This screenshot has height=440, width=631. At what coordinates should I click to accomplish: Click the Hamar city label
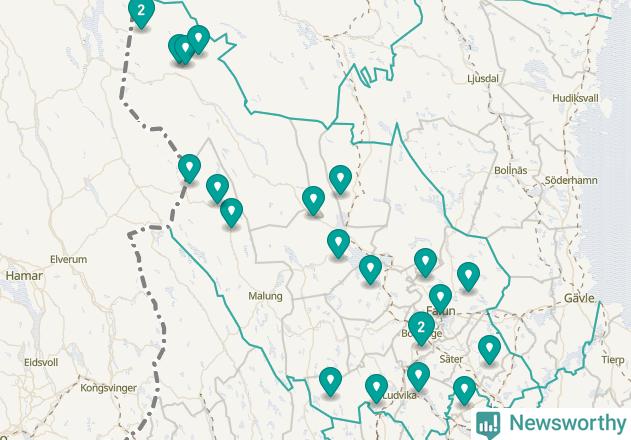point(24,276)
